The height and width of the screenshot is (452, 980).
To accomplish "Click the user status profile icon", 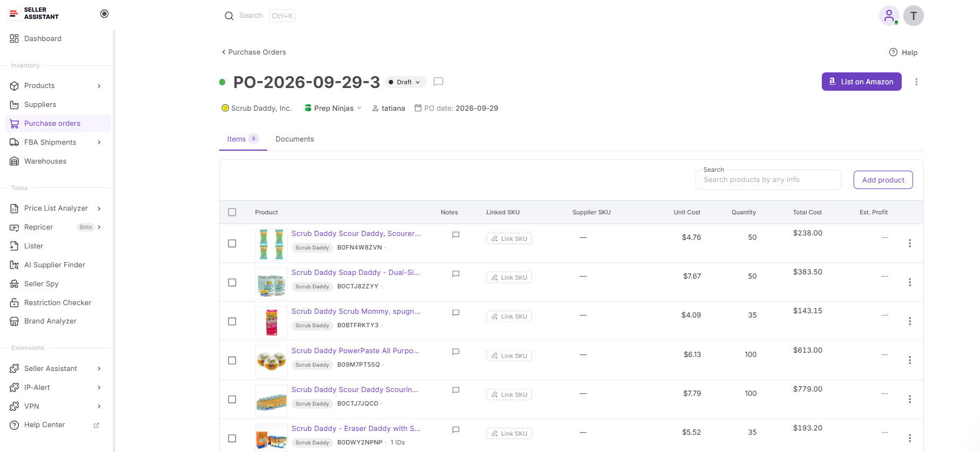I will pos(889,16).
